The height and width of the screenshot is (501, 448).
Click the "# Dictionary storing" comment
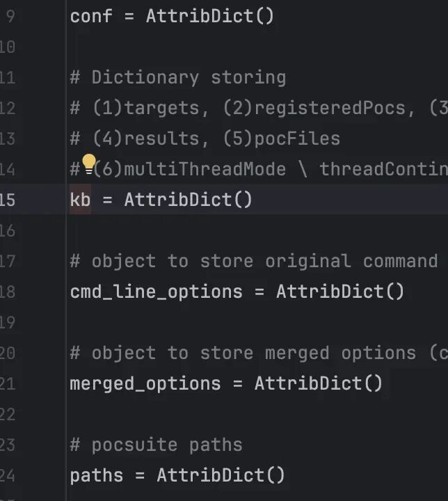(178, 77)
